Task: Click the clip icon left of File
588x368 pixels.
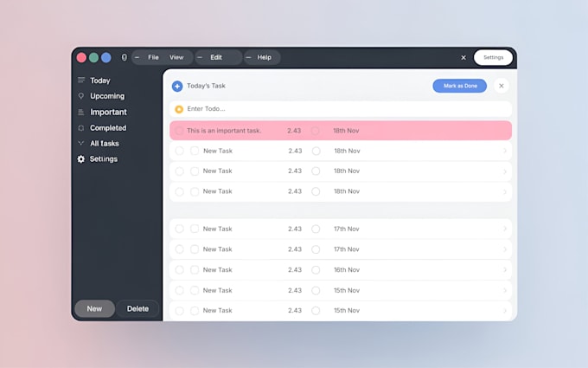Action: (125, 57)
